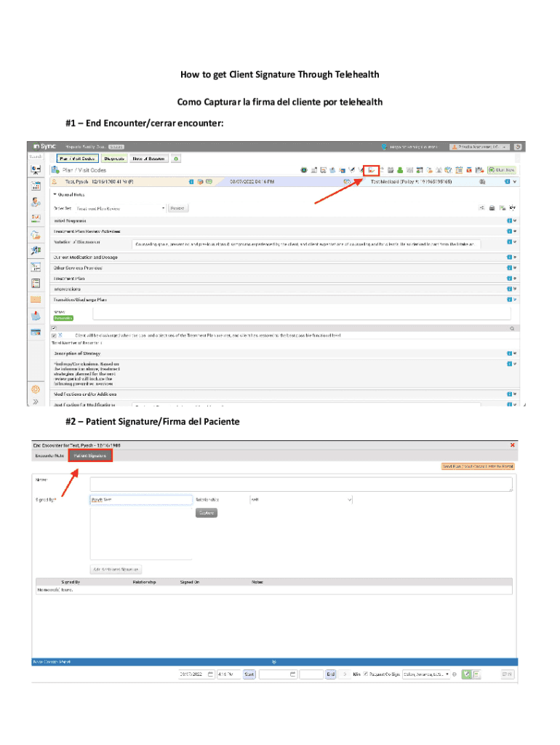
Task: Collapse the General Notes section
Action: coord(55,194)
